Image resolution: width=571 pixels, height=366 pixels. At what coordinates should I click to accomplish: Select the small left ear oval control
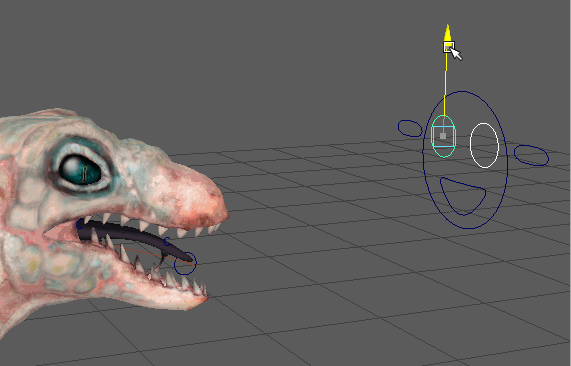pyautogui.click(x=410, y=129)
